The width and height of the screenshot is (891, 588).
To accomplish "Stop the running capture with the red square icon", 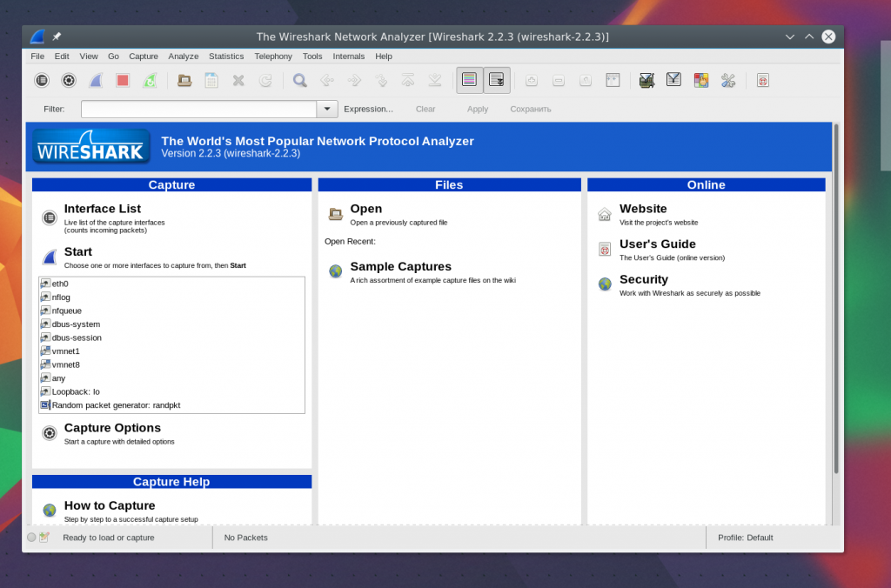I will point(123,81).
